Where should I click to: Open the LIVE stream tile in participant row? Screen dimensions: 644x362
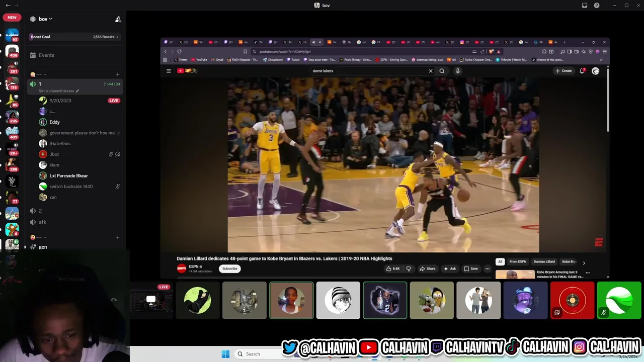click(x=151, y=300)
